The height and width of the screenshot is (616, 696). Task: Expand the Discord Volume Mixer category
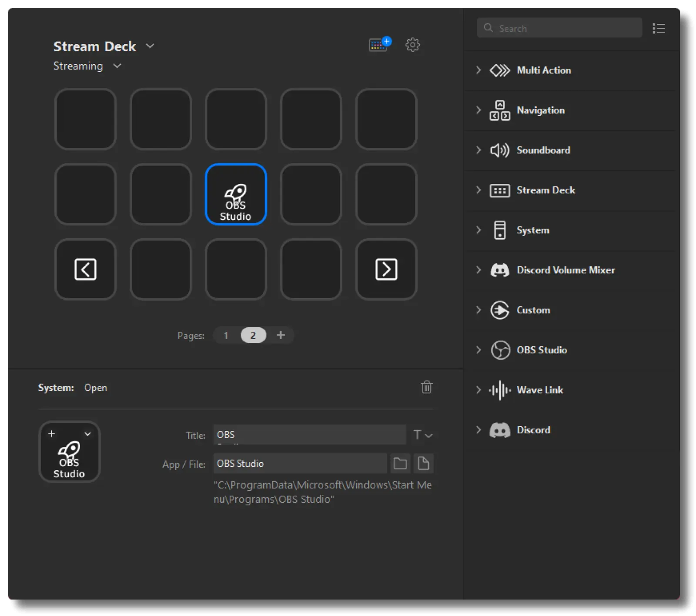478,270
